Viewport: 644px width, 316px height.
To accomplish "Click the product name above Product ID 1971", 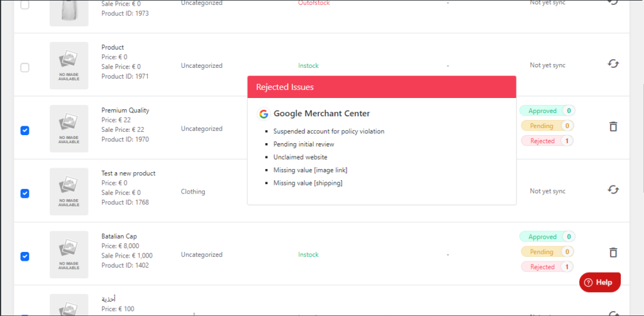I will 113,47.
